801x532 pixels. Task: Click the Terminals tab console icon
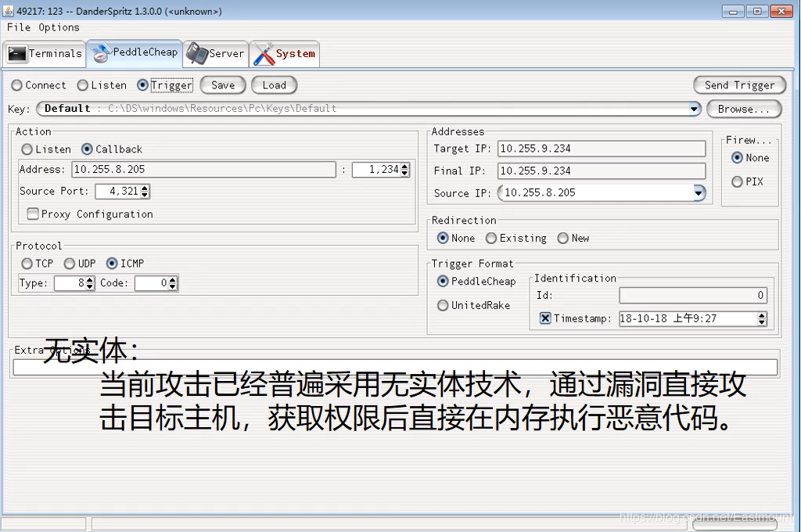(x=17, y=54)
